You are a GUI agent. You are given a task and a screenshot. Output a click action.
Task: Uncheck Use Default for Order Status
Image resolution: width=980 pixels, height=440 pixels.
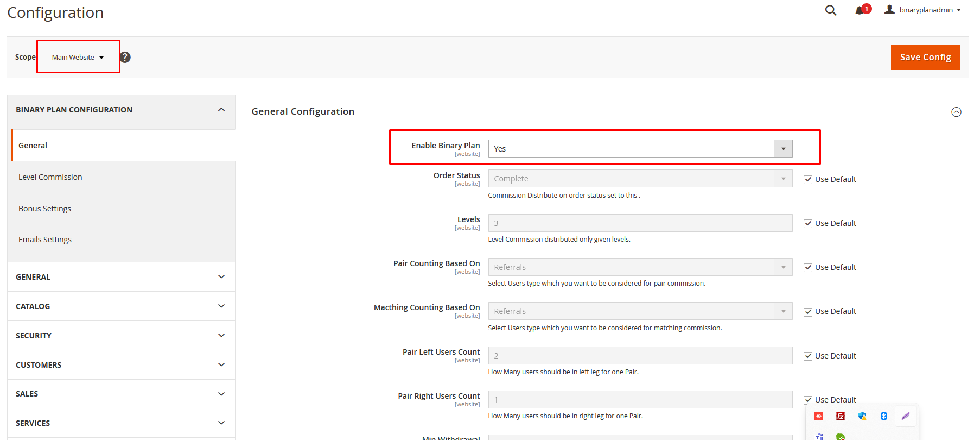pyautogui.click(x=808, y=179)
